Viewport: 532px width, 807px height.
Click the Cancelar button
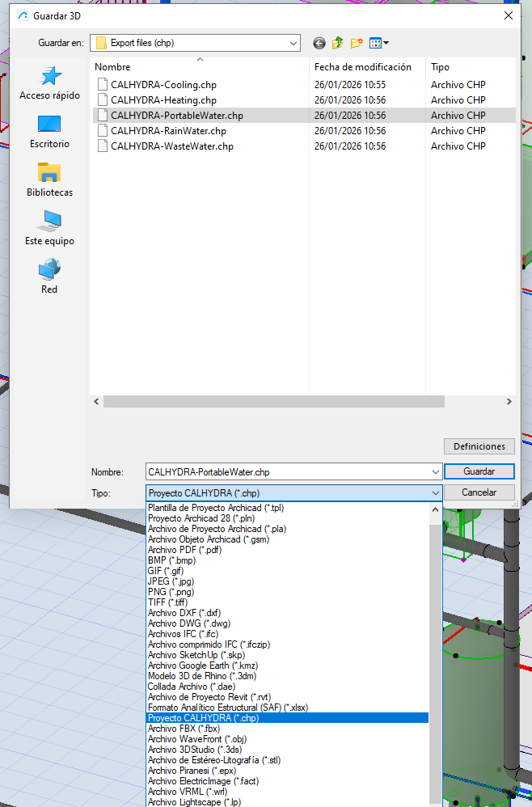(x=479, y=492)
